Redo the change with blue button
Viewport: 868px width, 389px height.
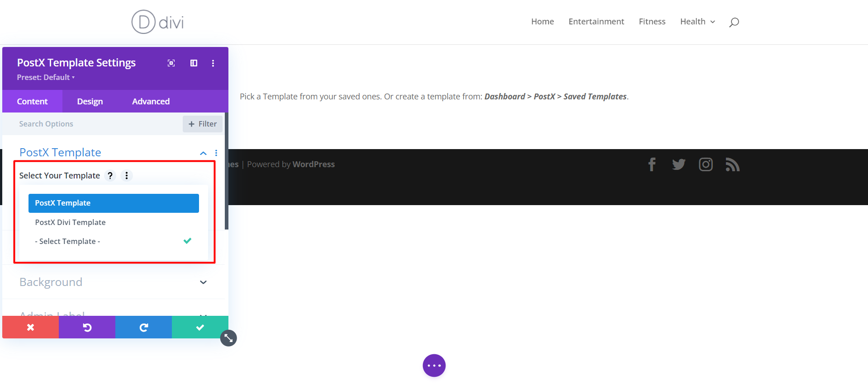point(143,327)
